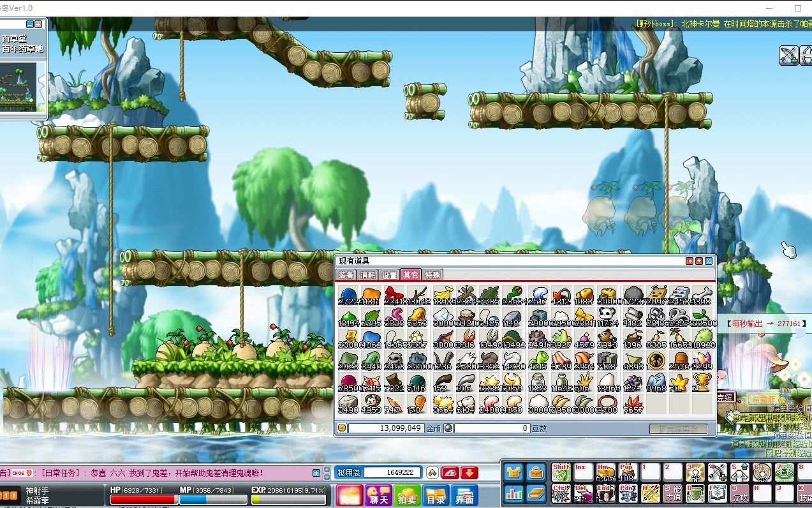Select the blue snail shell item (2722)
812x508 pixels.
coord(348,295)
